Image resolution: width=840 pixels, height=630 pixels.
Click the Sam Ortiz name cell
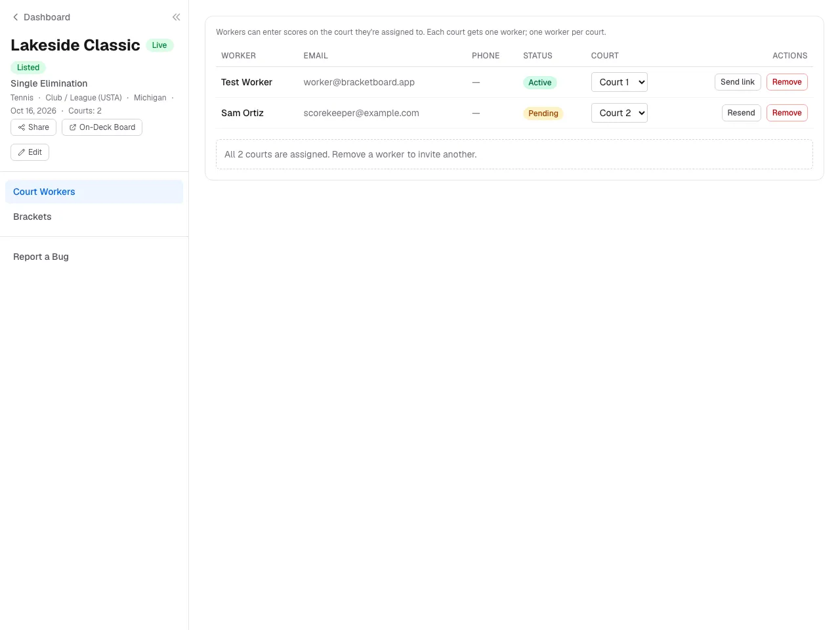242,113
